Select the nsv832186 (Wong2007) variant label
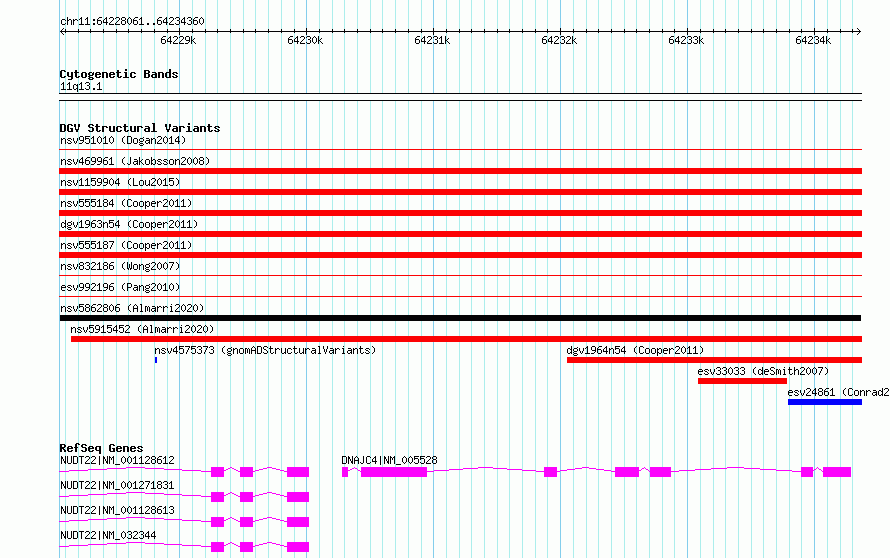This screenshot has width=890, height=558. pos(120,266)
